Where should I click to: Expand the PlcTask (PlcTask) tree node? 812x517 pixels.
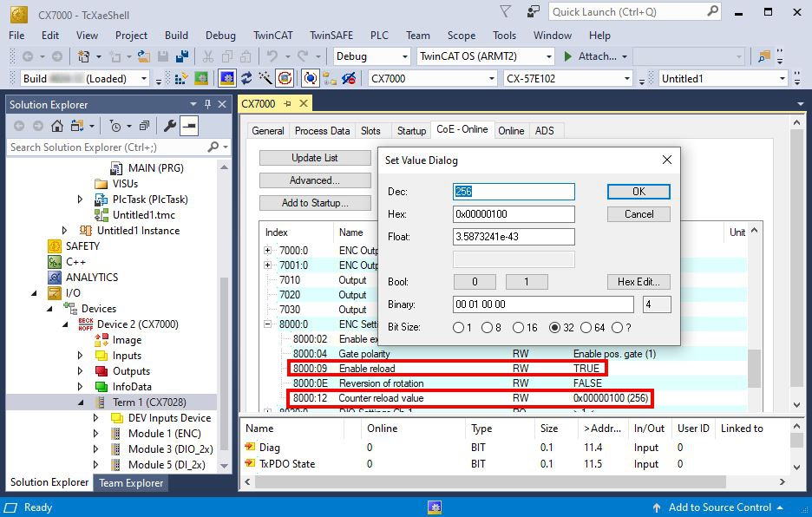[80, 199]
